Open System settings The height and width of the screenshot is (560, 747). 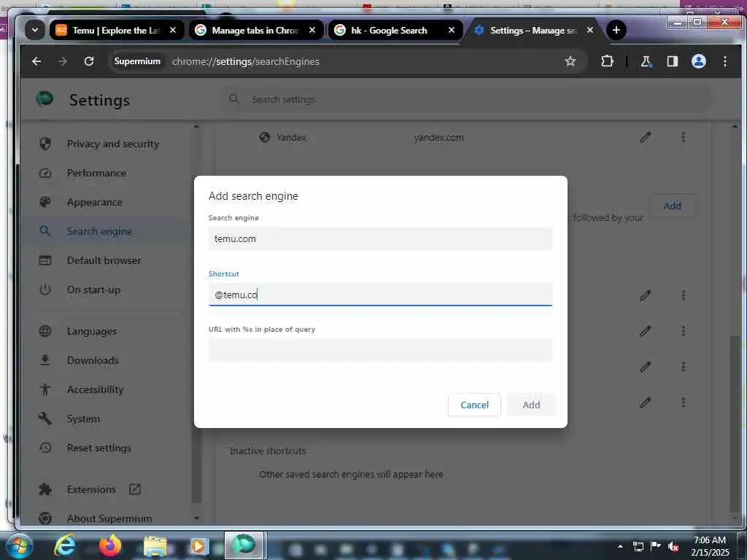tap(83, 419)
